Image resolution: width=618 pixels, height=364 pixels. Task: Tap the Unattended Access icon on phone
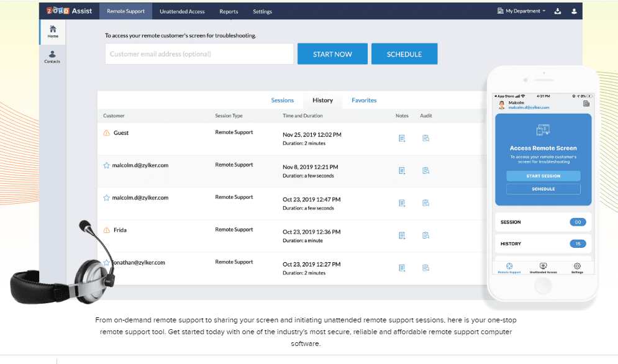[x=543, y=267]
